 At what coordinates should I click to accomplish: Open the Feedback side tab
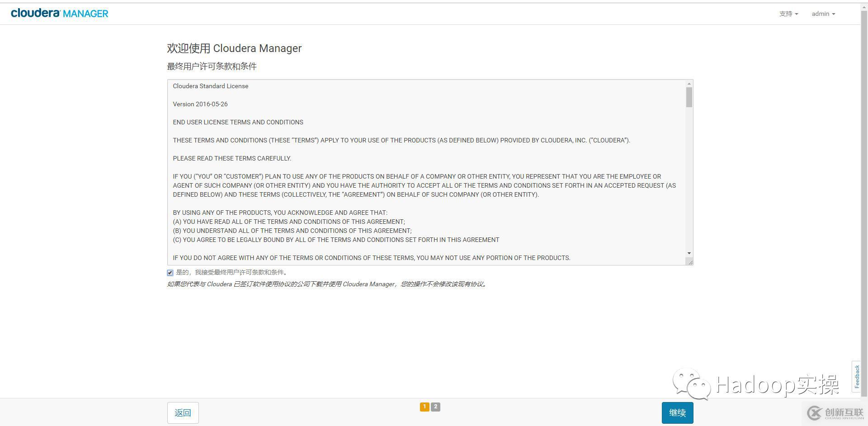[x=856, y=376]
